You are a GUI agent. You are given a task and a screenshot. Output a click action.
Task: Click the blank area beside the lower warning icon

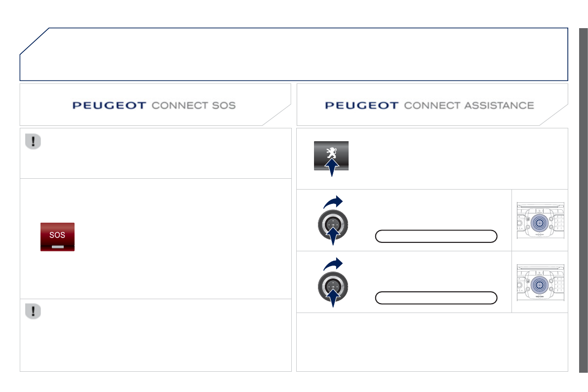click(x=163, y=336)
